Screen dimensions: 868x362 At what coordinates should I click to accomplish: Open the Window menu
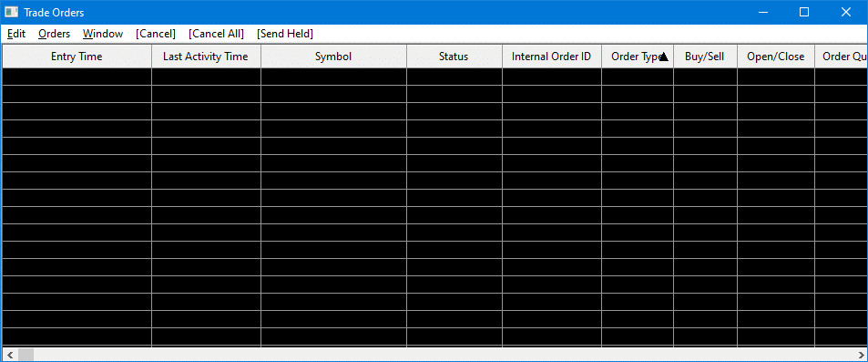103,34
